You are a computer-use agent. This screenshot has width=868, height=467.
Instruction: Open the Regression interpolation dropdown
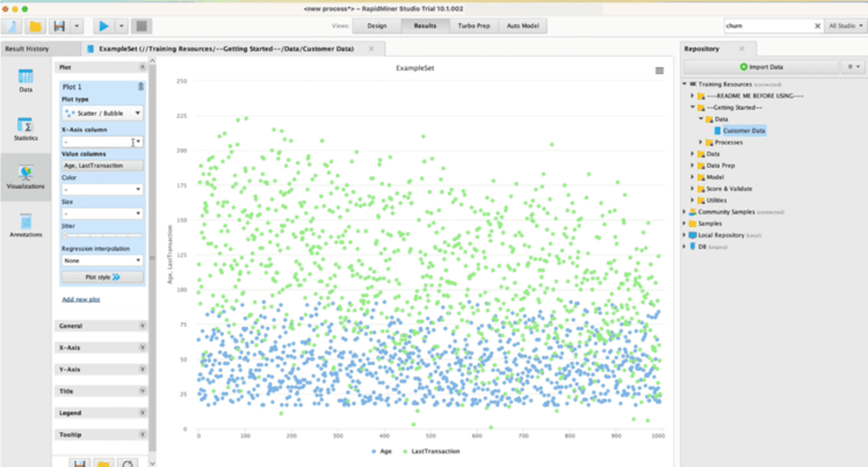tap(102, 260)
